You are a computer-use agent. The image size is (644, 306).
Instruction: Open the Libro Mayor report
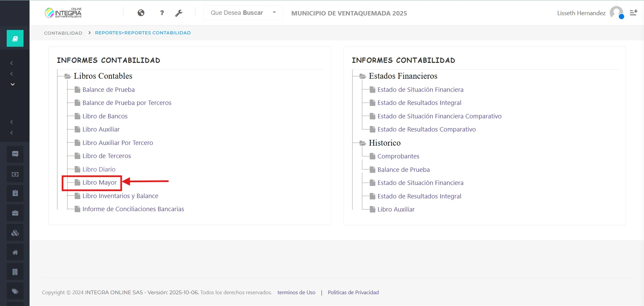(x=99, y=183)
